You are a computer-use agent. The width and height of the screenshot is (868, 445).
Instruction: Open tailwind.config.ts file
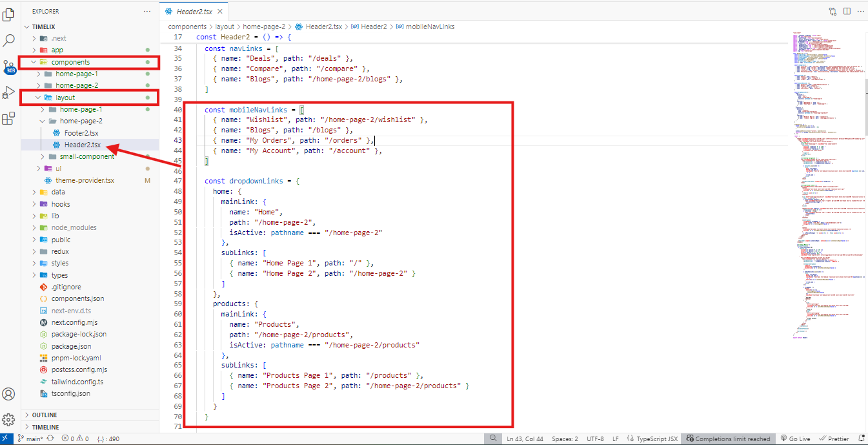[90, 382]
